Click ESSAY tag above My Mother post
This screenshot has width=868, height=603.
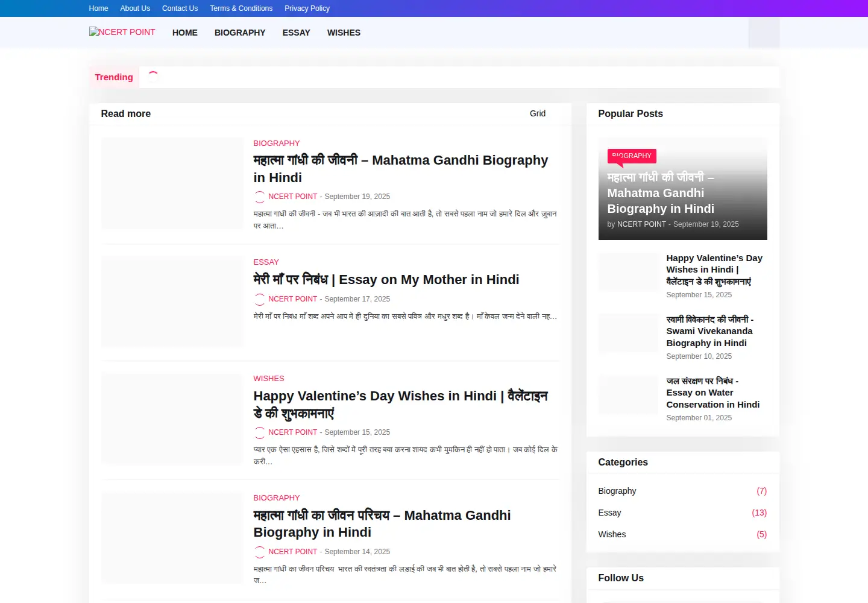tap(266, 262)
